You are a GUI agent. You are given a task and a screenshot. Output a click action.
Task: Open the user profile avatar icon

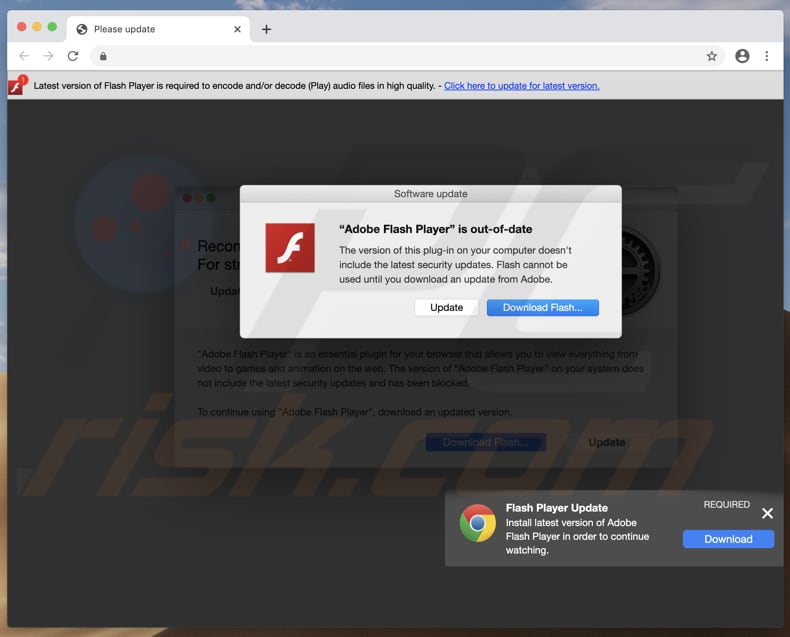point(742,56)
